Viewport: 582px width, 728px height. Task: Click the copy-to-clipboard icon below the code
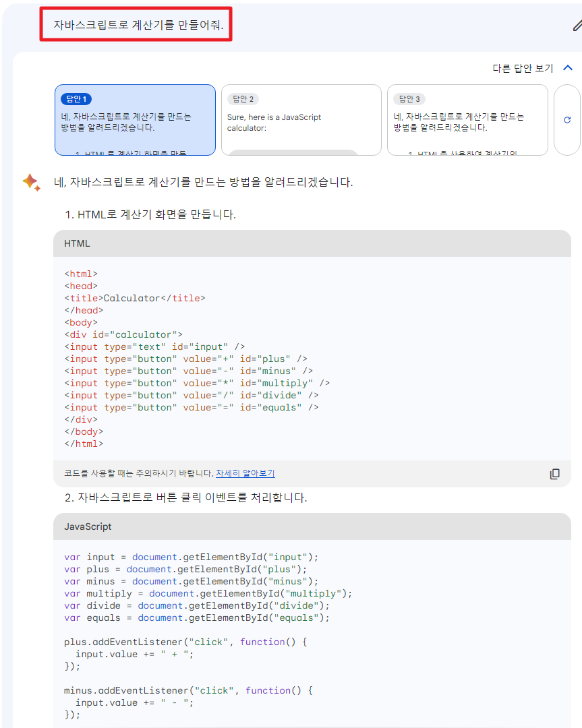click(554, 474)
